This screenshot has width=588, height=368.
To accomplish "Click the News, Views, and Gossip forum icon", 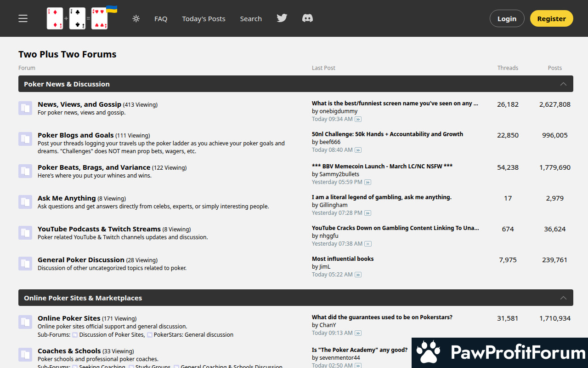I will (25, 108).
